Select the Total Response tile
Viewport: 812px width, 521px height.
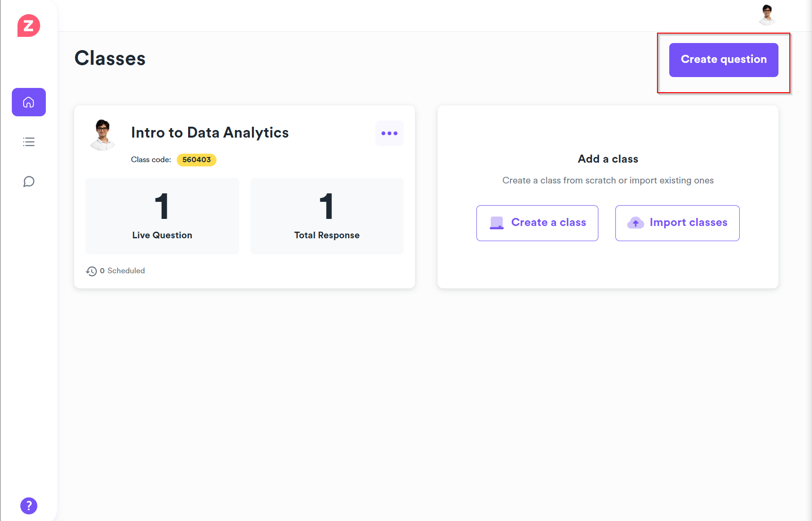click(x=327, y=216)
